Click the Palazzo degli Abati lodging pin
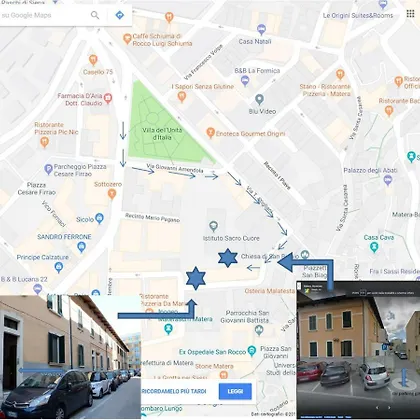 [387, 180]
